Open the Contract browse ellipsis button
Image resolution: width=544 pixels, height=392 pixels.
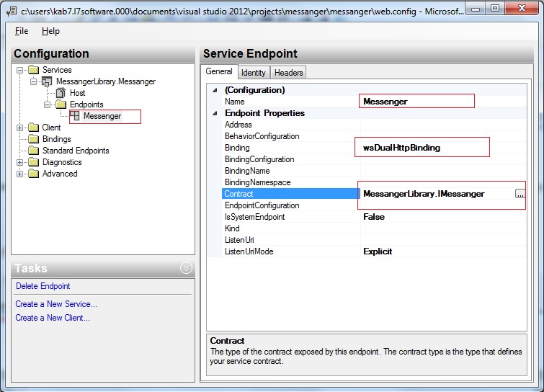(x=520, y=194)
